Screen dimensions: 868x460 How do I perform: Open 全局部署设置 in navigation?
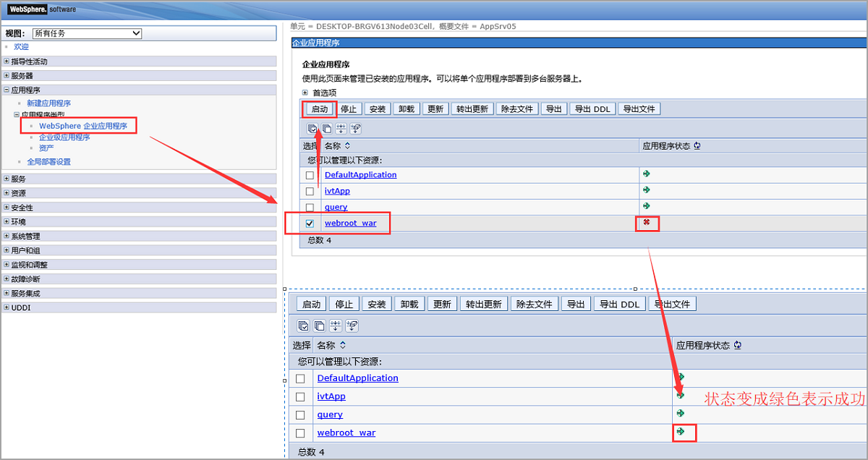coord(48,162)
